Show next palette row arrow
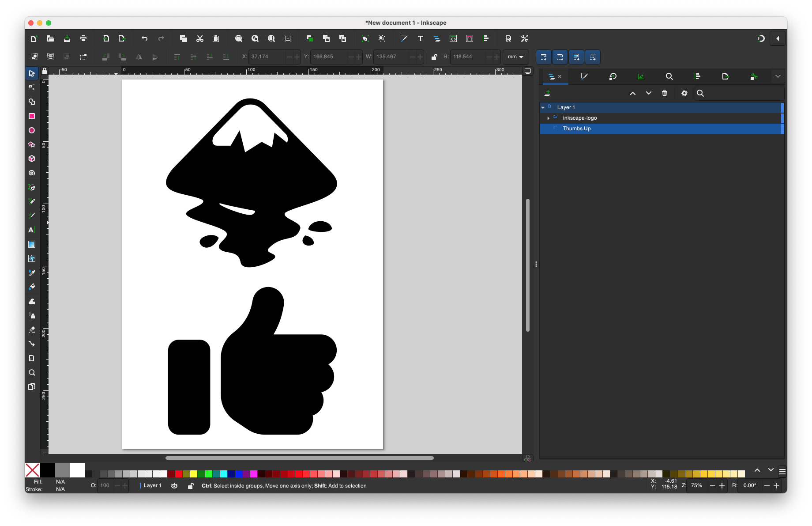 (x=771, y=470)
